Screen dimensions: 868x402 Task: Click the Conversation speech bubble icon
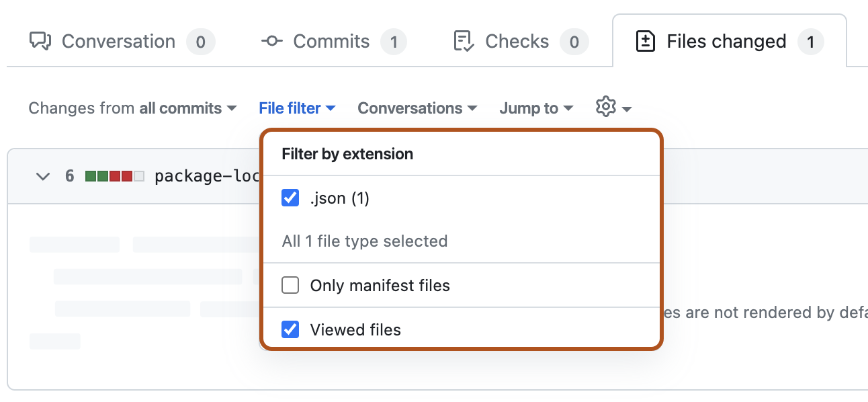(41, 41)
